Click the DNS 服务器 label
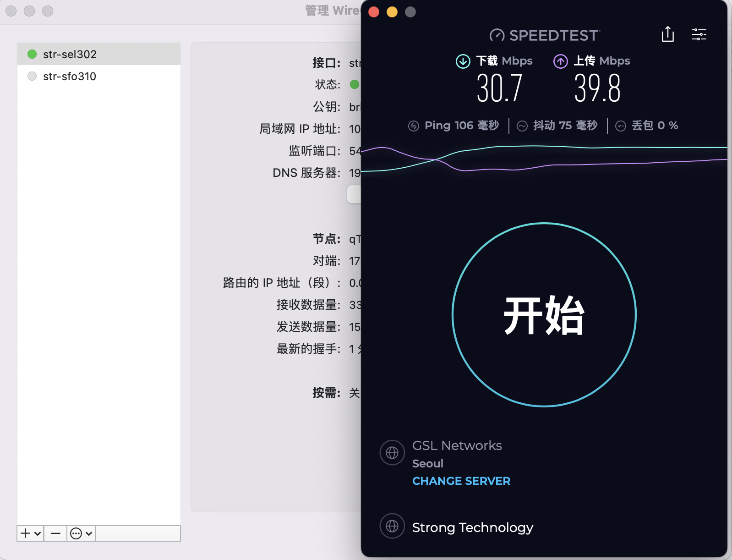 [306, 173]
